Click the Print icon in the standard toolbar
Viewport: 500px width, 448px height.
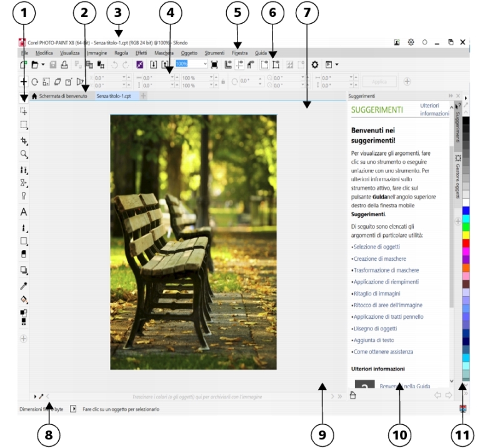click(64, 64)
